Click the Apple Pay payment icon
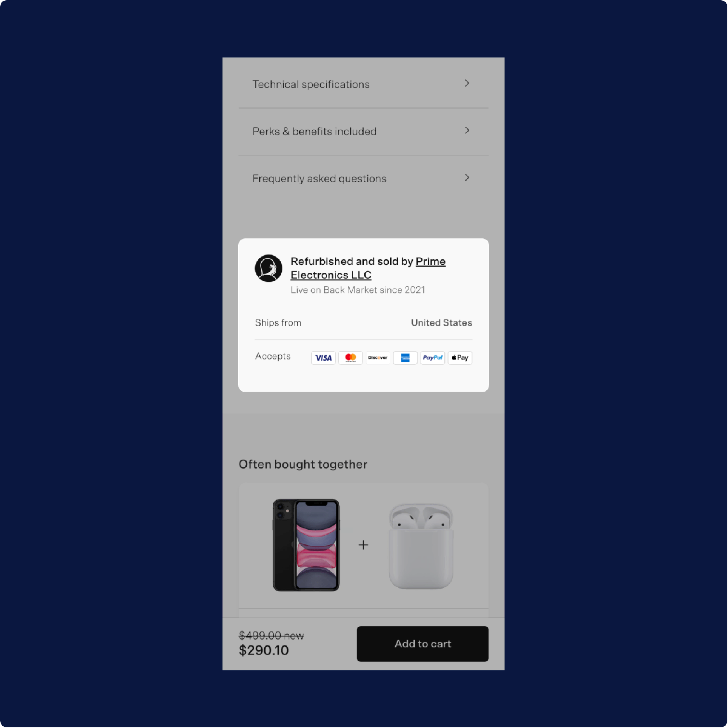The image size is (728, 728). tap(460, 357)
